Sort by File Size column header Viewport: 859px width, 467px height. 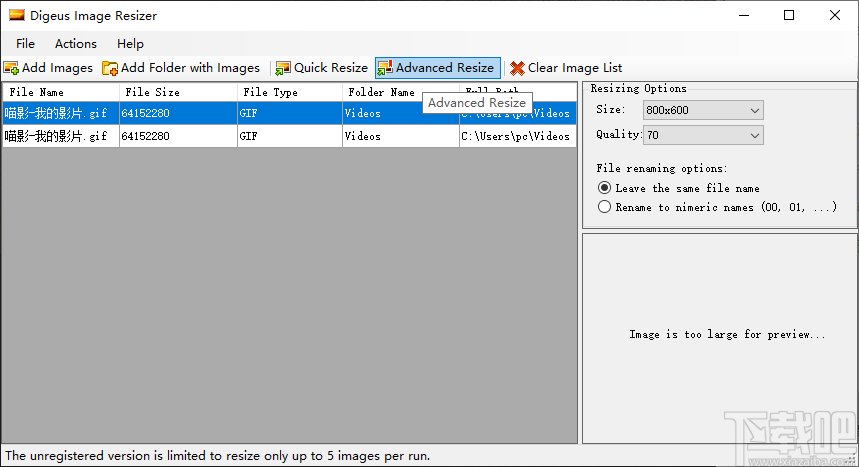(x=178, y=92)
